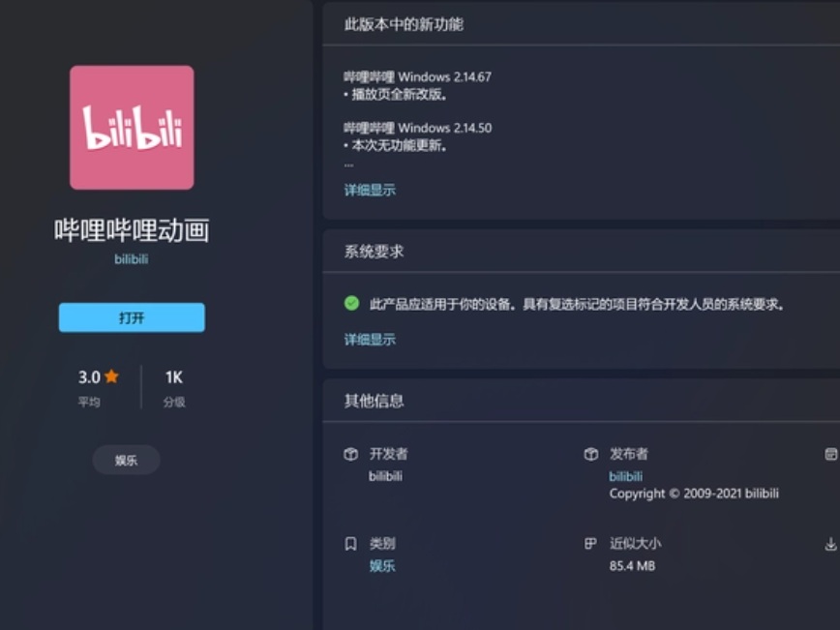Open the 娱乐 category link under 类别

tap(382, 566)
